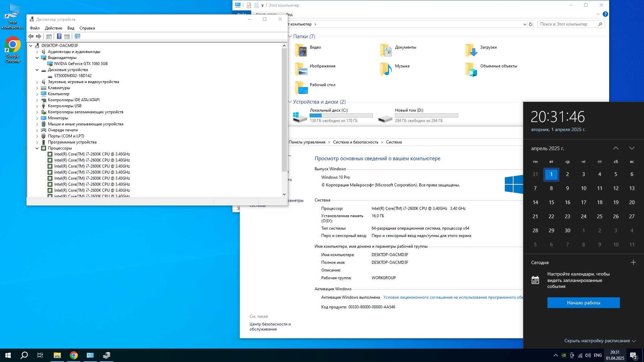Screen dimensions: 644x362
Task: Select Мыши и иные указывающие устройства
Action: [86, 124]
